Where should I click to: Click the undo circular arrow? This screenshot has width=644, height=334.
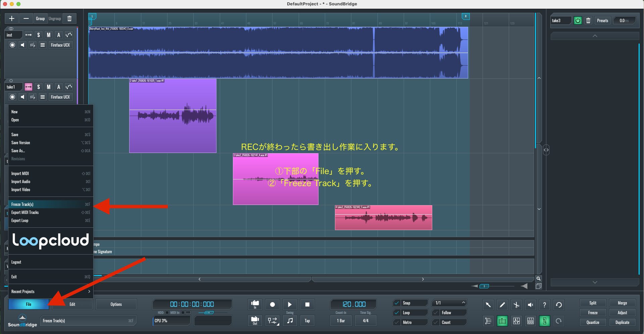[x=559, y=304]
